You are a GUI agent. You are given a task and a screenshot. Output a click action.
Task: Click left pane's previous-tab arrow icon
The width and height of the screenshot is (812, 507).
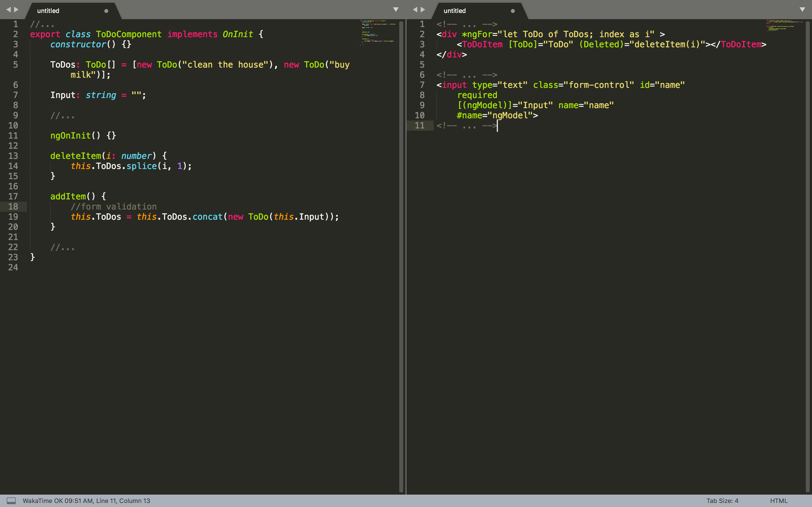(8, 10)
